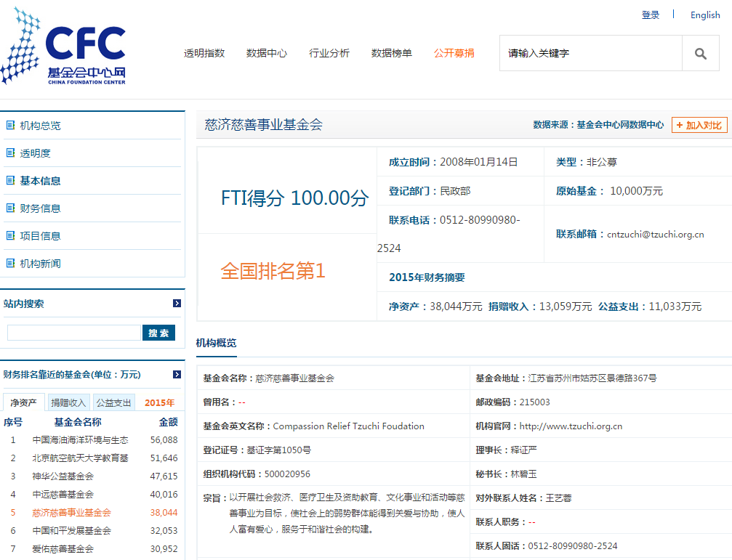The height and width of the screenshot is (560, 732).
Task: Focus the 请输入关键字 keyword search field
Action: click(x=591, y=53)
